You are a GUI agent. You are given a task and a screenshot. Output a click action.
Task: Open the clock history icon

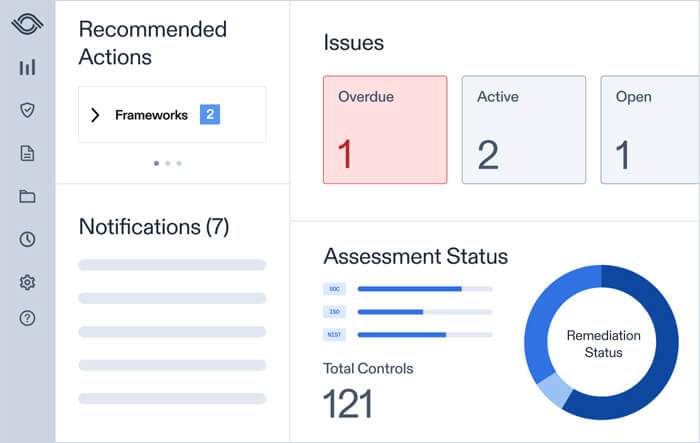(x=27, y=239)
